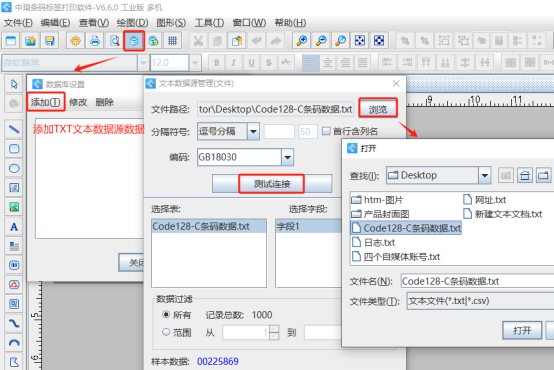Image resolution: width=554 pixels, height=370 pixels.
Task: Click the save document icon
Action: (x=50, y=41)
